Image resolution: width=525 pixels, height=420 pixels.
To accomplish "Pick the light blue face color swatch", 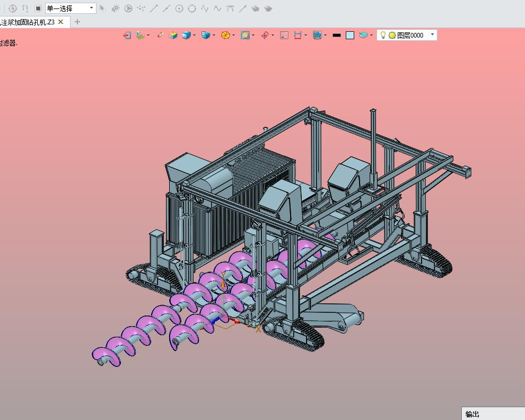I will click(x=350, y=35).
